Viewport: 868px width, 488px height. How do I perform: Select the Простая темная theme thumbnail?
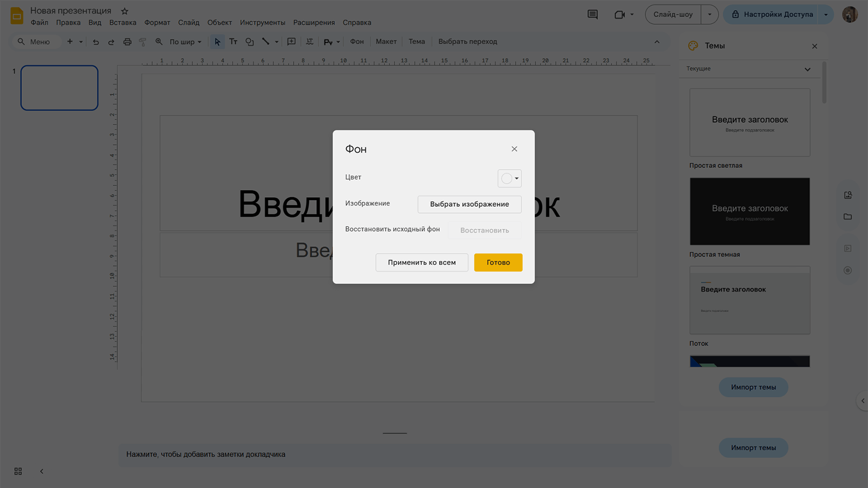click(749, 211)
